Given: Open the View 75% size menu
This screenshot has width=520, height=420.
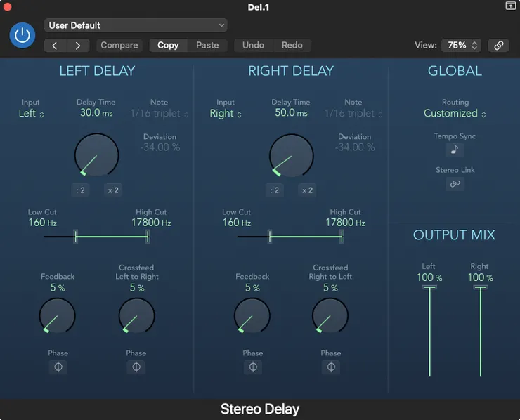Looking at the screenshot, I should 462,46.
